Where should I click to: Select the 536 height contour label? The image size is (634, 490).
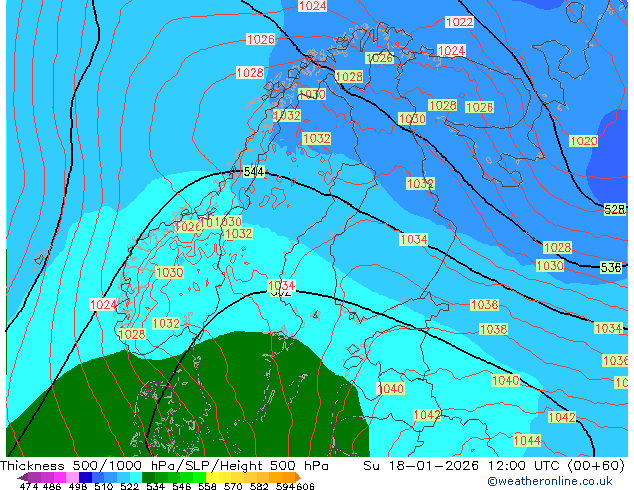pos(611,267)
